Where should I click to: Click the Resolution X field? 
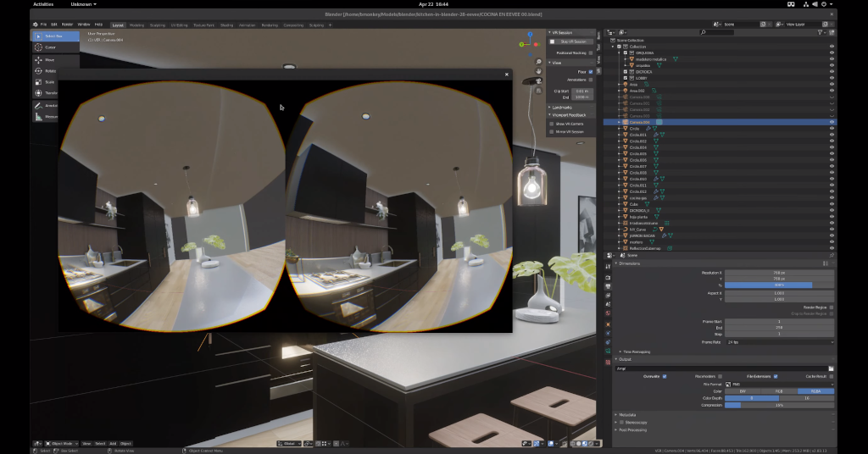tap(780, 273)
